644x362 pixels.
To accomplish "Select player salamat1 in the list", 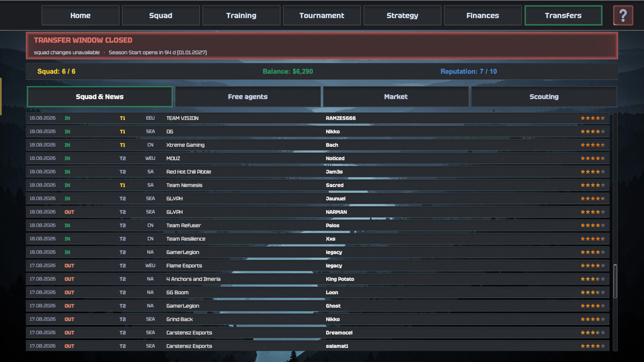I will click(x=337, y=346).
